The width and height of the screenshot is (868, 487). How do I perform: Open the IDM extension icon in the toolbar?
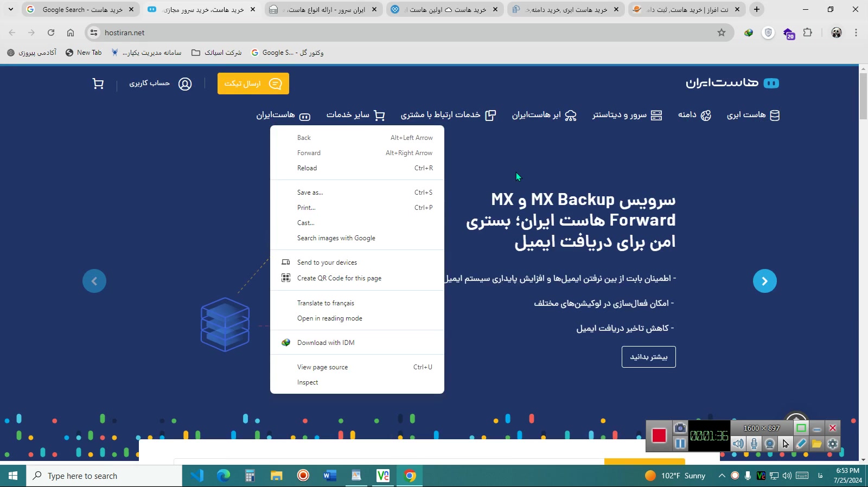click(x=749, y=33)
